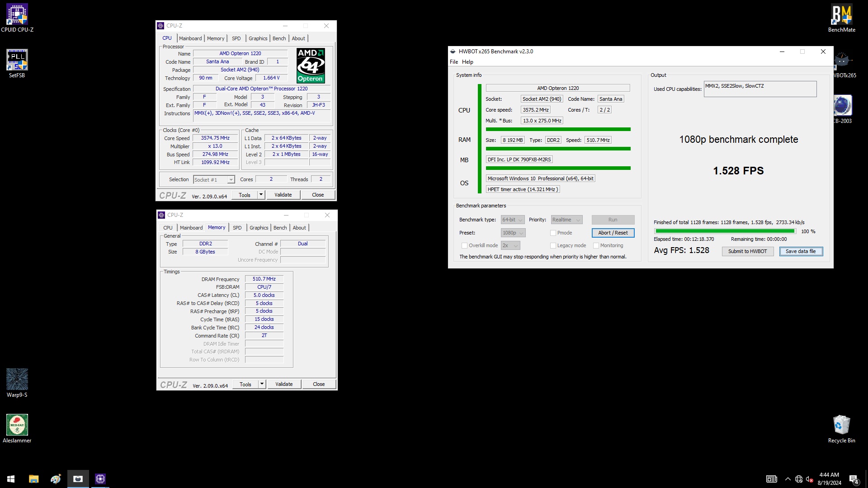
Task: Click the DRAM Frequency 510.7 MHz field
Action: tap(264, 279)
